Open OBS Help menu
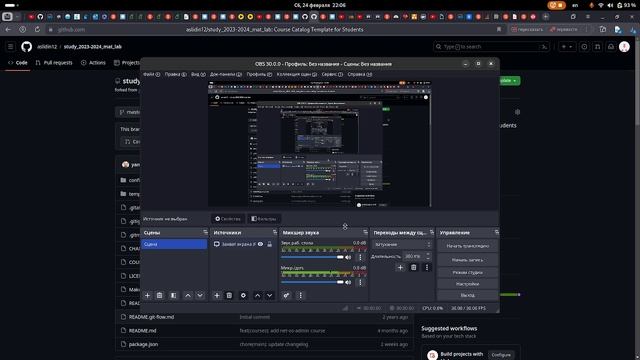The height and width of the screenshot is (360, 640). [360, 74]
